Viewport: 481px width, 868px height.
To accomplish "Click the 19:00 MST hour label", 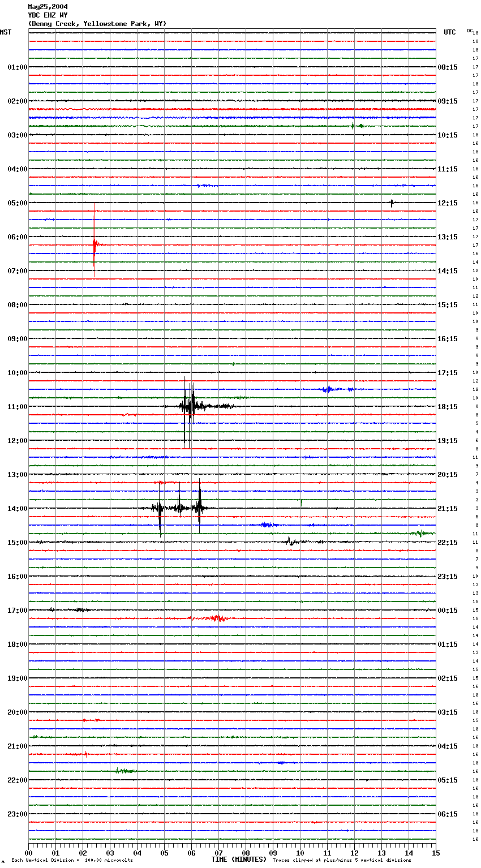I will (x=17, y=678).
